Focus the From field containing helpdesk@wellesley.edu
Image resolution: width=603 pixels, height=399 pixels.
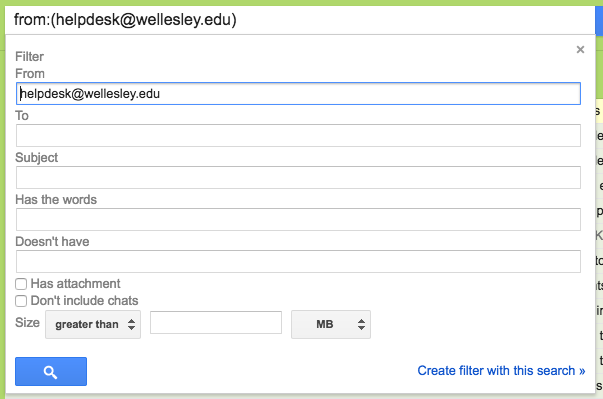(298, 93)
